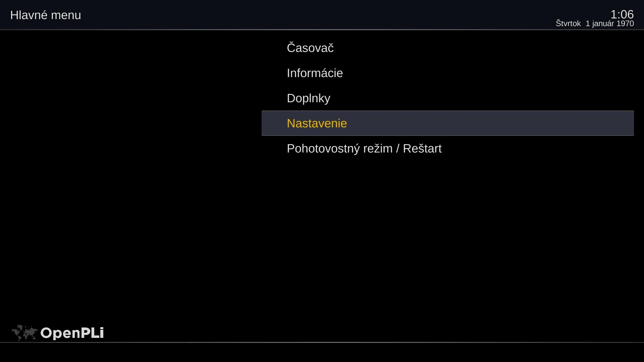Select Pohotovostný režim / Reštart entry
This screenshot has width=644, height=362.
447,148
